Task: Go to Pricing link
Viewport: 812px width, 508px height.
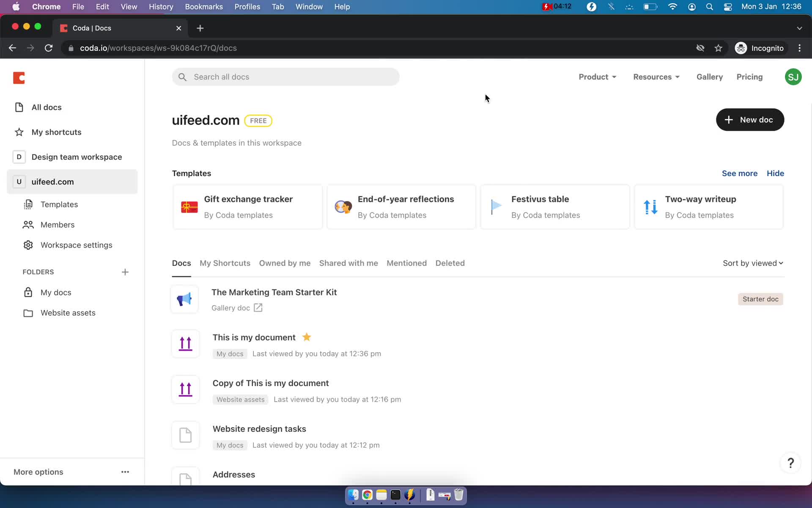Action: pyautogui.click(x=749, y=77)
